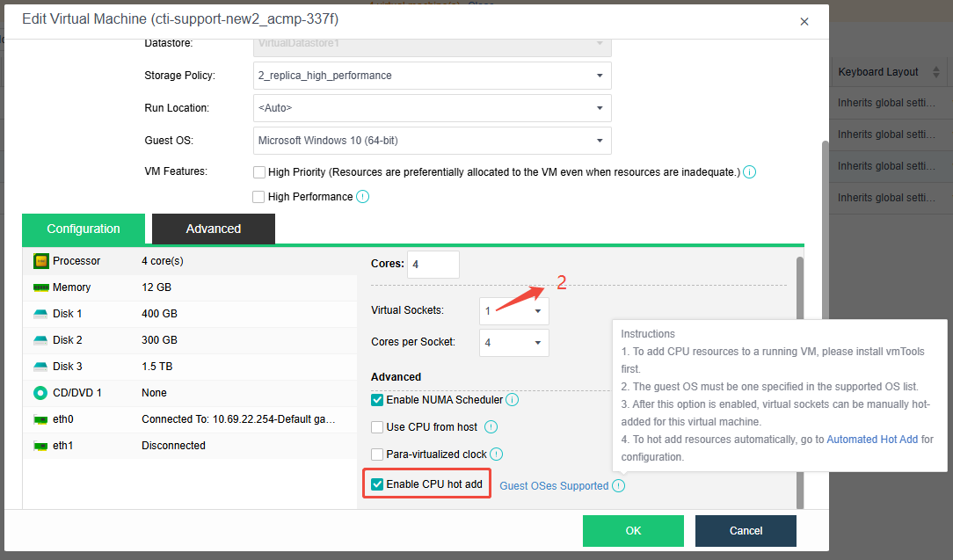
Task: Click the Processor icon in the hardware list
Action: pos(40,260)
